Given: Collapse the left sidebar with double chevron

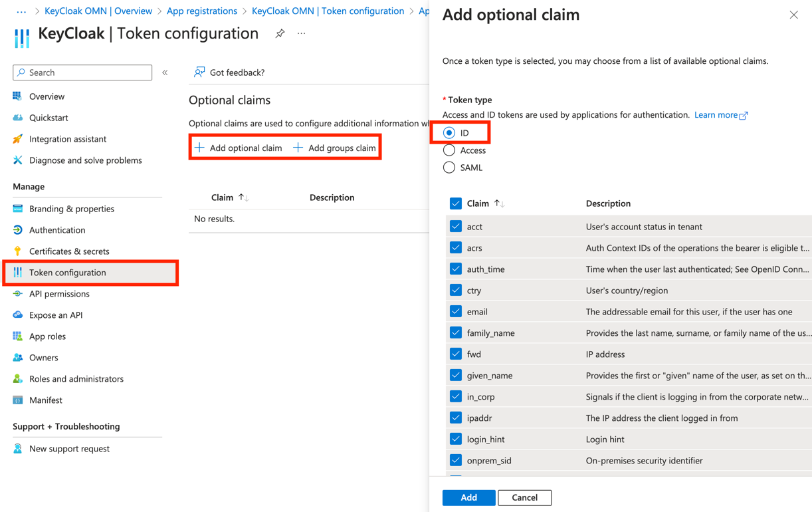Looking at the screenshot, I should [x=165, y=72].
